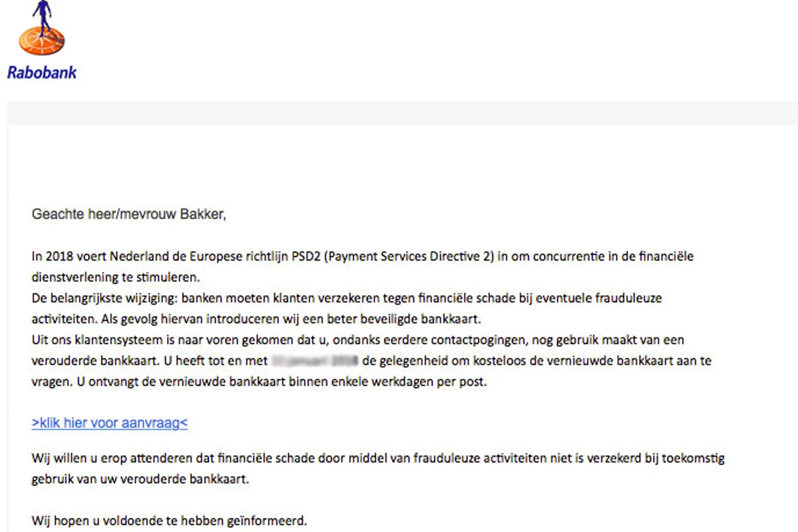Click the line "gebruik van uw verouderde bankkaart."
The image size is (798, 532).
tap(140, 479)
